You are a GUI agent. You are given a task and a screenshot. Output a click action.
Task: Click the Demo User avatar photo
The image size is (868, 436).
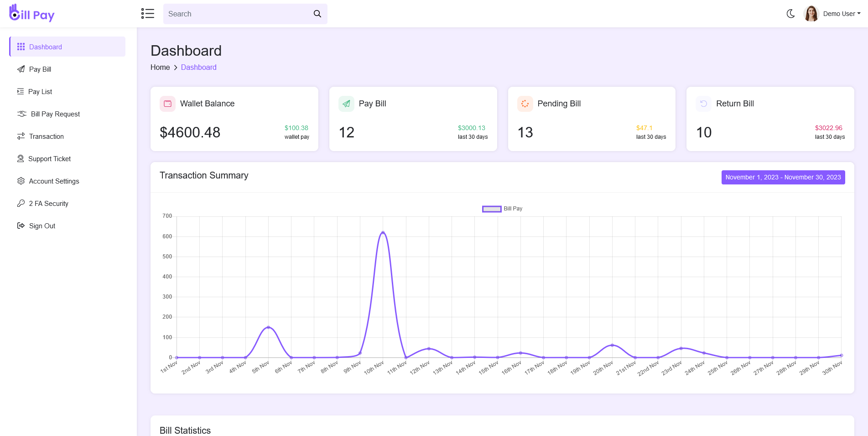click(x=811, y=14)
